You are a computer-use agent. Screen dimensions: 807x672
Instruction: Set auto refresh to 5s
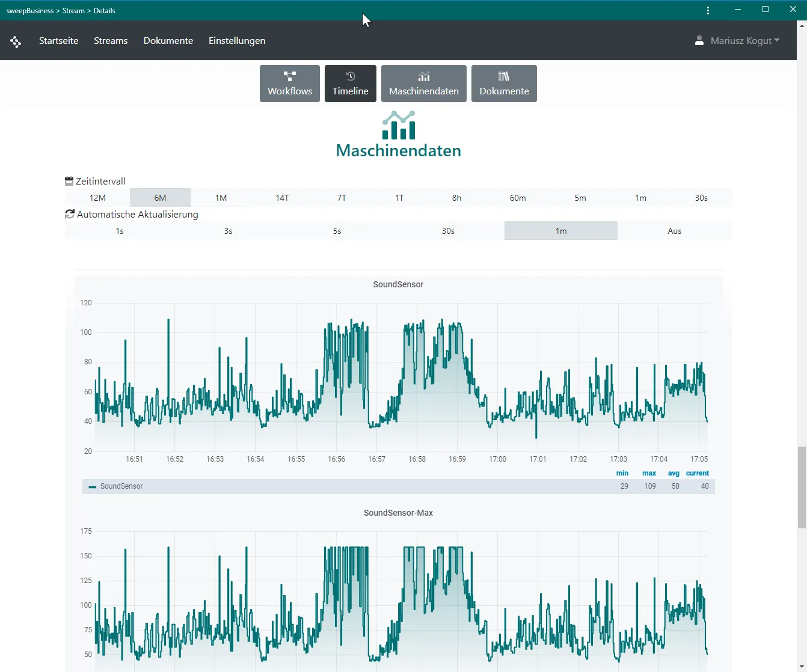[337, 231]
